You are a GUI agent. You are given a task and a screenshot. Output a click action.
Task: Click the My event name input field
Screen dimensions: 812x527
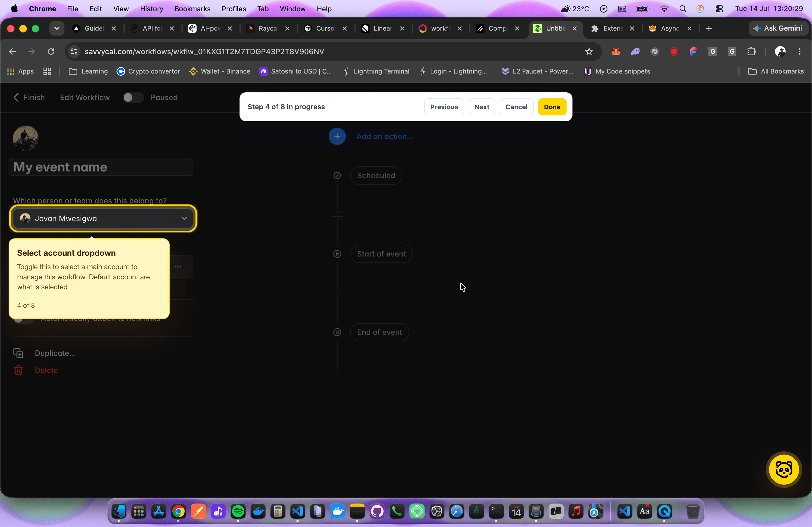101,167
